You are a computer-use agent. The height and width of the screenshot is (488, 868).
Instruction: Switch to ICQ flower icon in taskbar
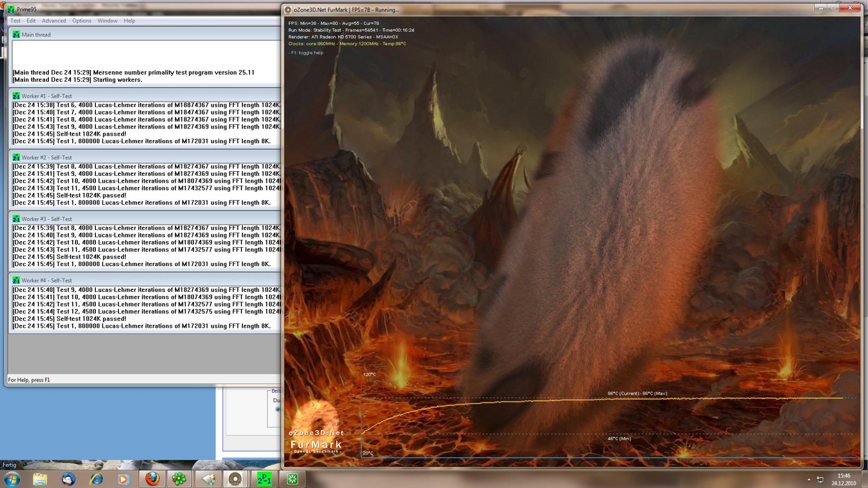pyautogui.click(x=179, y=479)
